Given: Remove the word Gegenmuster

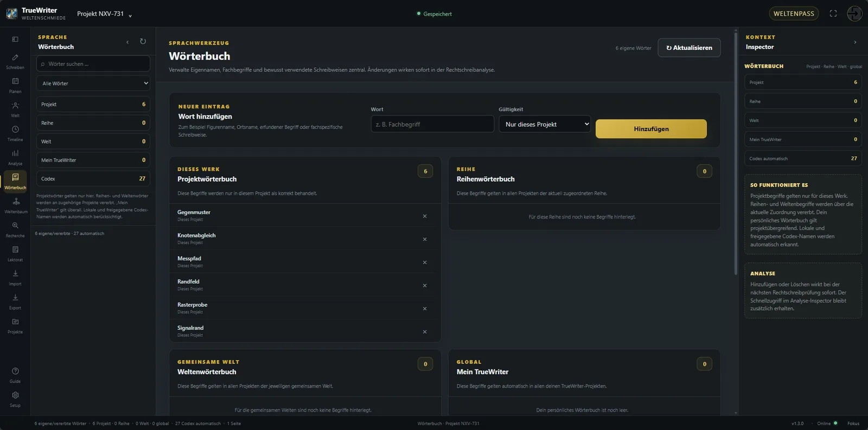Looking at the screenshot, I should pos(425,216).
